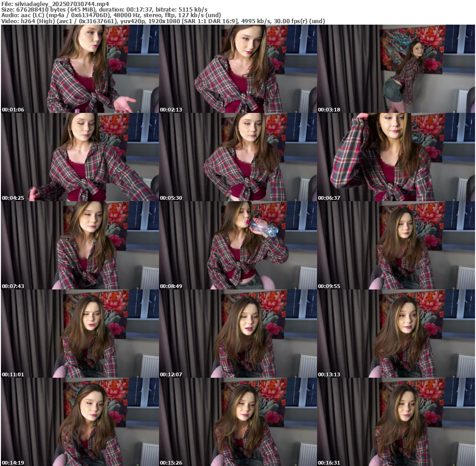
Task: Pick the thumbnail marked 00:04:25
Action: [80, 157]
